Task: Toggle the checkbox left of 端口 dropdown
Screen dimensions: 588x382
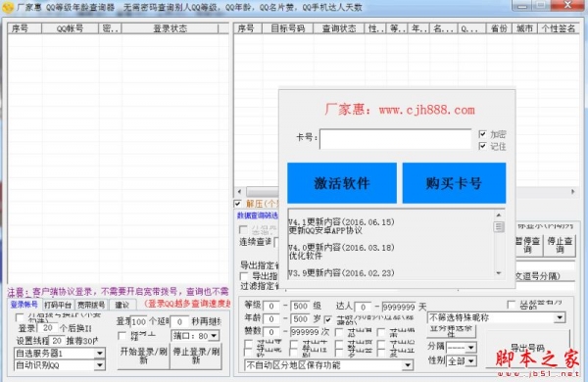Action: point(122,335)
